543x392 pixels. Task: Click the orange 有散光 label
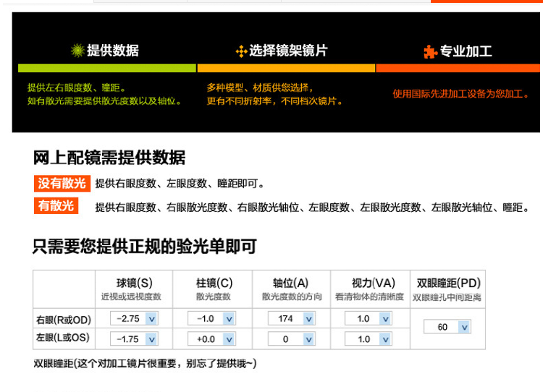coord(56,206)
